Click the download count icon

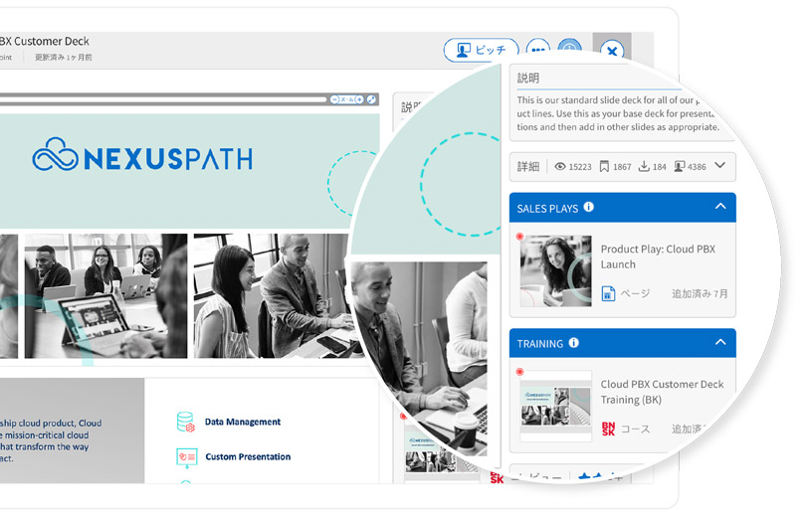(644, 166)
